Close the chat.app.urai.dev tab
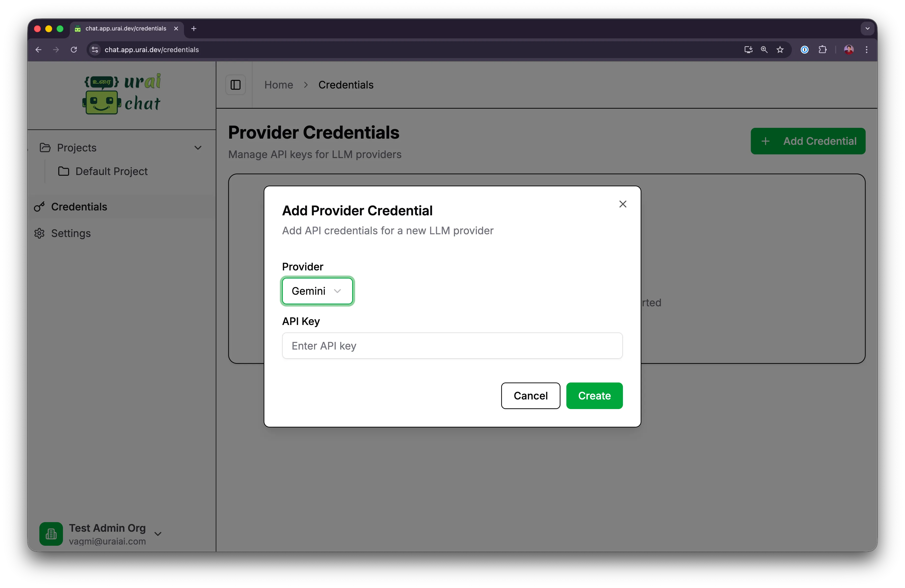The height and width of the screenshot is (588, 905). pos(176,29)
